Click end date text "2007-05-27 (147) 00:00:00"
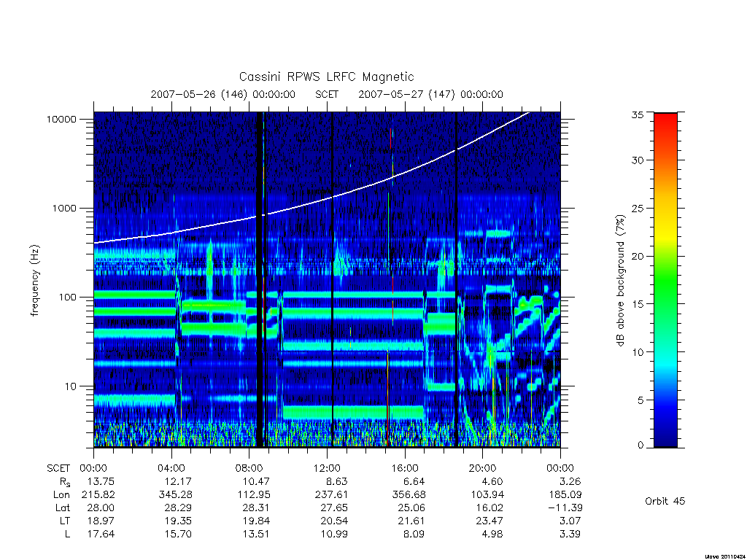The height and width of the screenshot is (560, 747). [x=430, y=94]
